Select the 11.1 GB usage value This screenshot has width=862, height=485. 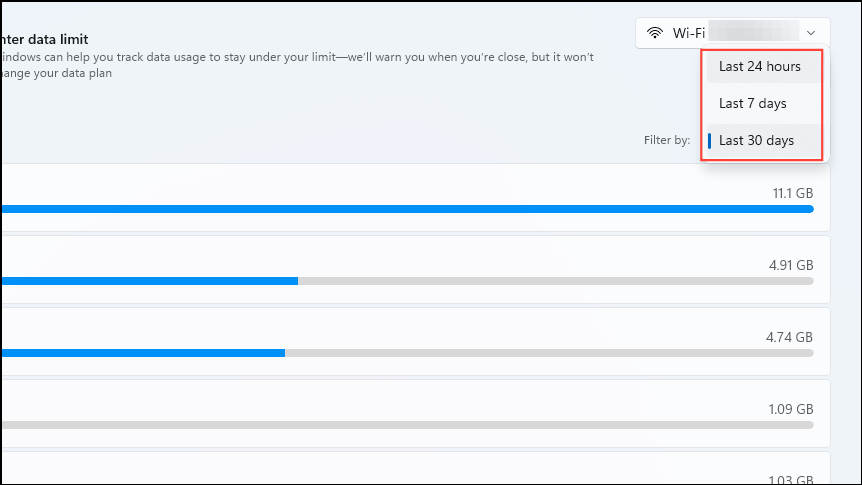[793, 193]
